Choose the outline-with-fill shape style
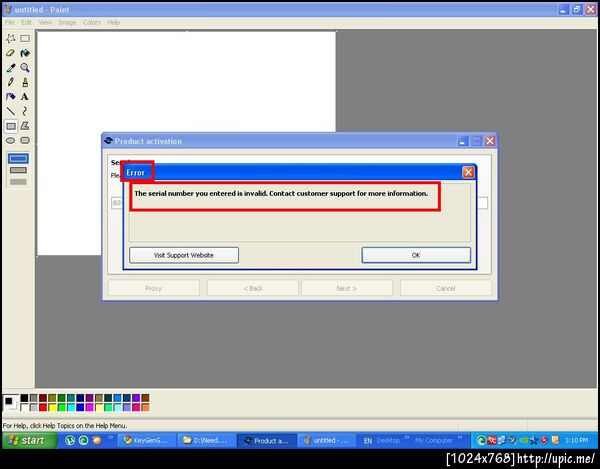Screen dimensions: 600x469 tap(18, 170)
